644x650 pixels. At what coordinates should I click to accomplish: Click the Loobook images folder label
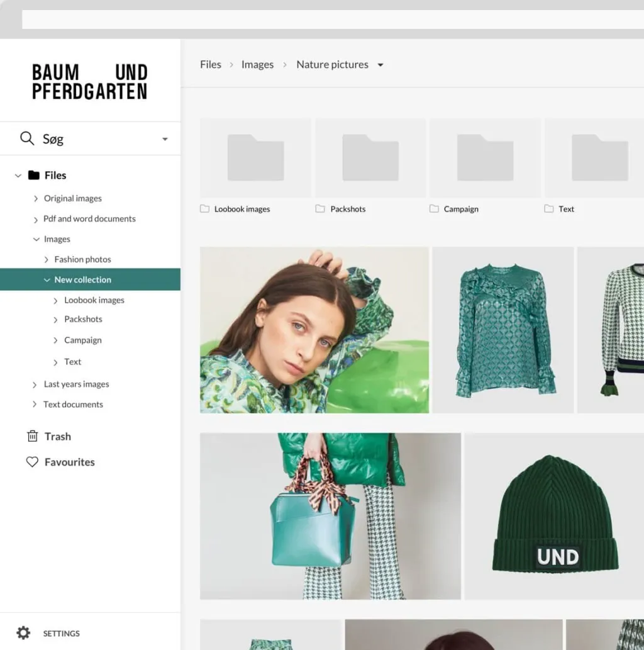click(242, 209)
